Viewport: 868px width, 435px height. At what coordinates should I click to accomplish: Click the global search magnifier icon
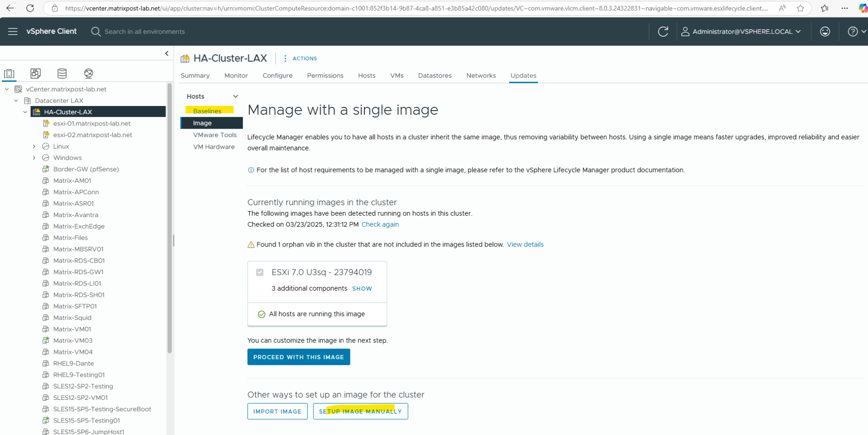point(96,31)
